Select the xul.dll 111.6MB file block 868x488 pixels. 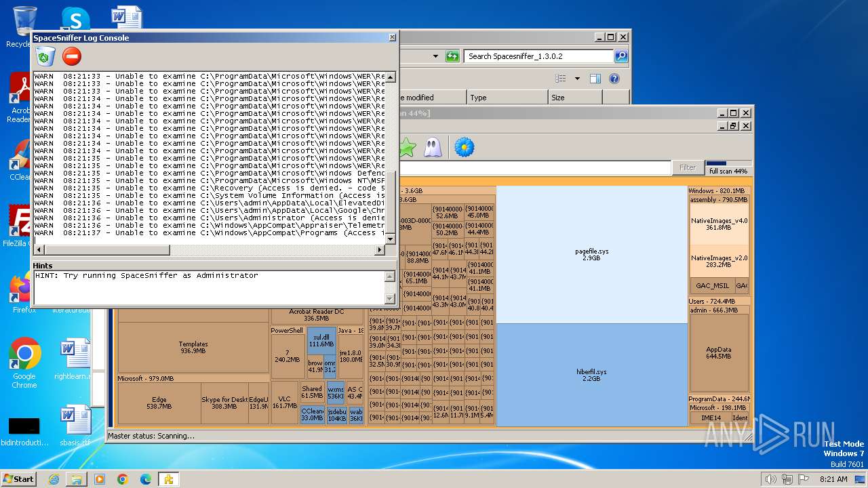tap(321, 340)
